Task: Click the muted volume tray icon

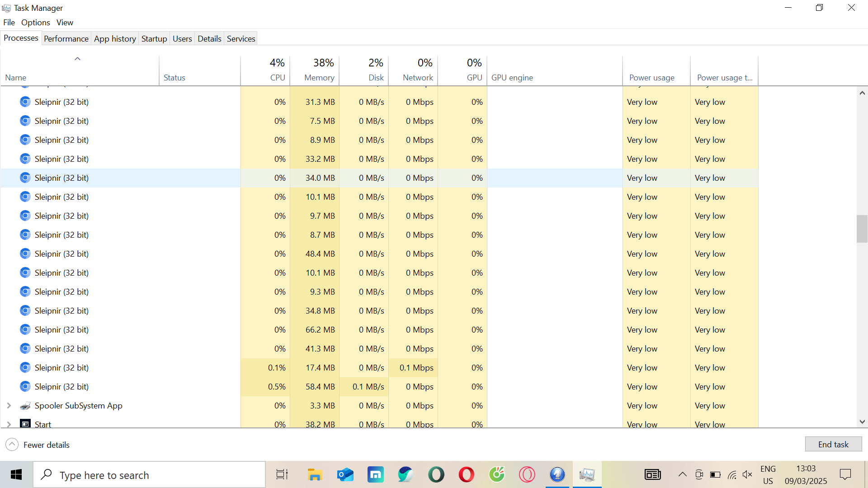Action: [747, 475]
